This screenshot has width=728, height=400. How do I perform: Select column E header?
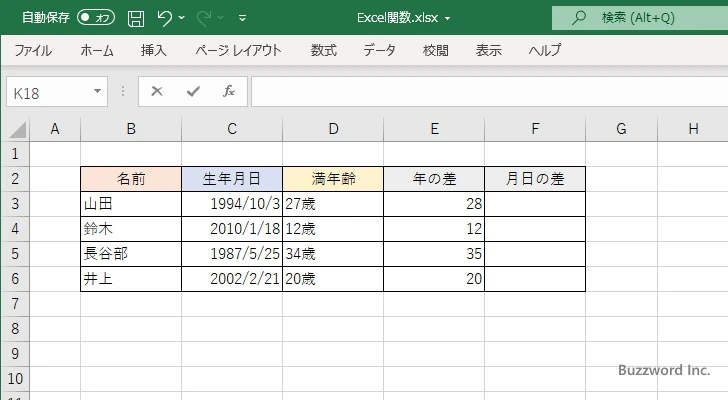[x=434, y=129]
